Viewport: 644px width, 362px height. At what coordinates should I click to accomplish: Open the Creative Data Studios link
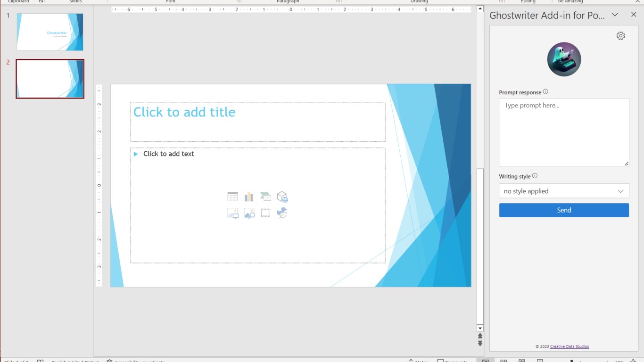570,346
